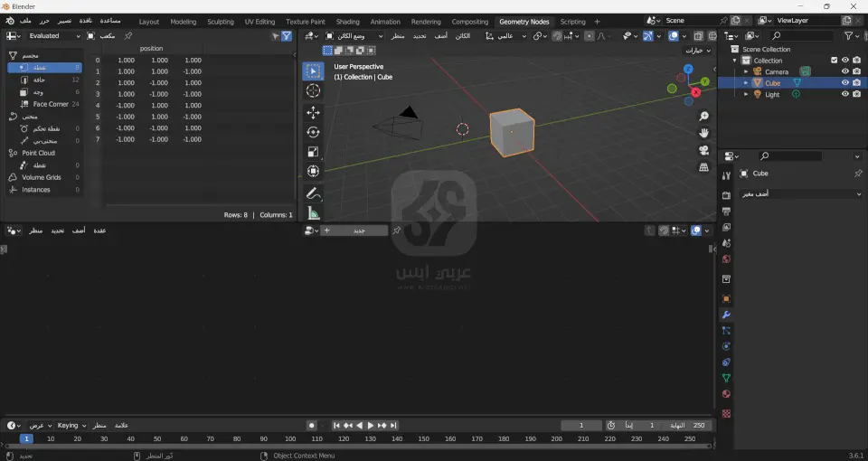
Task: Hide the Light in viewport via eye icon
Action: (x=845, y=94)
